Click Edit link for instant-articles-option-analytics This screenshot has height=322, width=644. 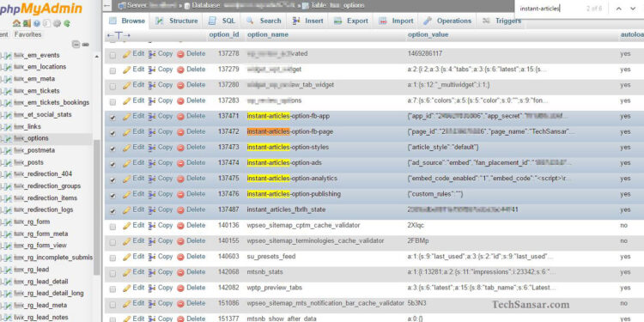pos(138,179)
